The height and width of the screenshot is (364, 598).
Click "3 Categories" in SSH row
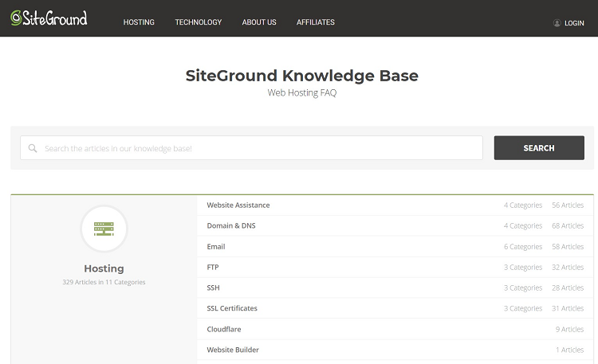tap(523, 288)
